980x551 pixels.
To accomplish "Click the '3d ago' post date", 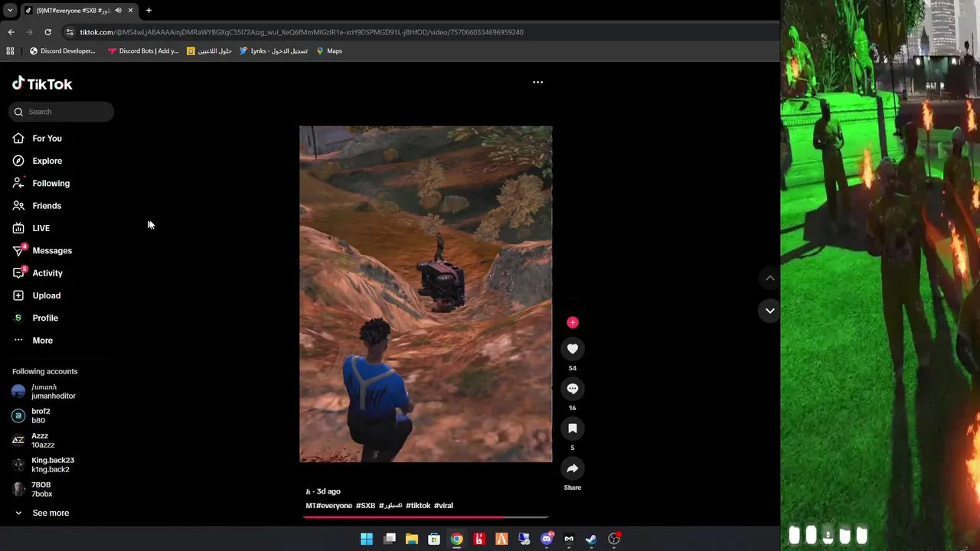I will (x=328, y=491).
